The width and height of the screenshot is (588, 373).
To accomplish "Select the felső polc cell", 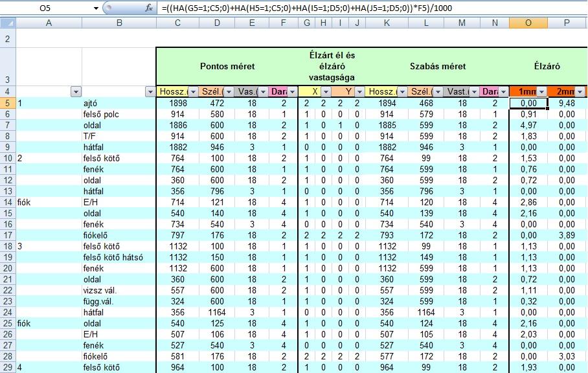I will point(119,115).
